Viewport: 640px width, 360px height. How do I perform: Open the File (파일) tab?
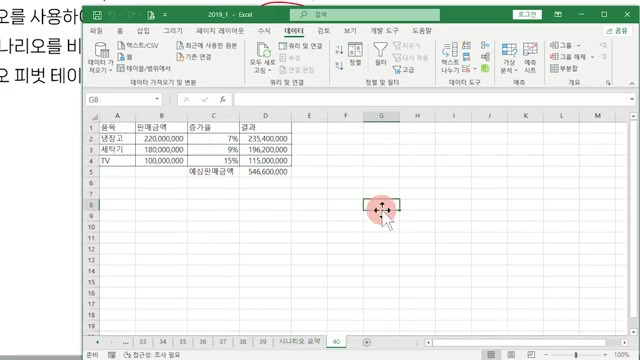coord(96,31)
